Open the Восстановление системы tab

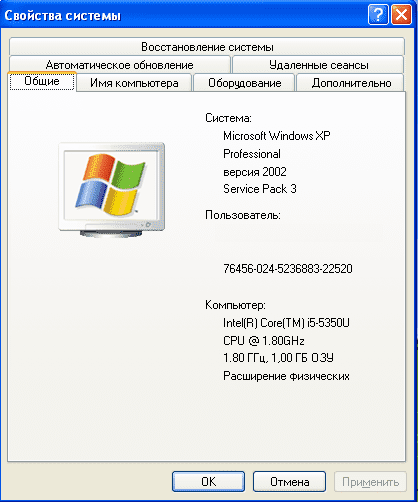[x=207, y=47]
